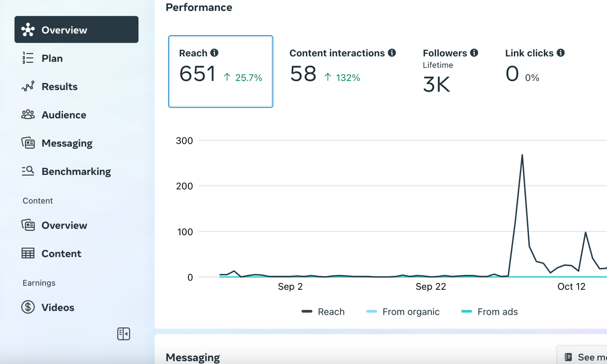Toggle From ads legend swatch
Image resolution: width=607 pixels, height=364 pixels.
[x=467, y=312]
